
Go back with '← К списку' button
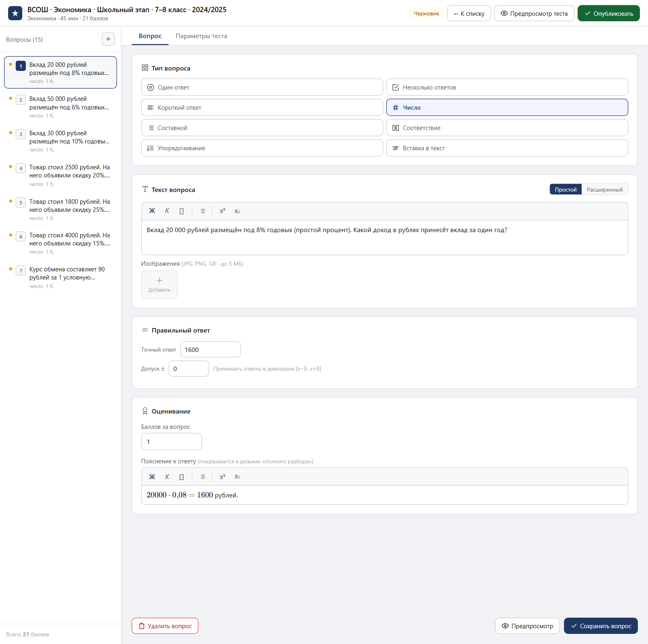tap(469, 13)
